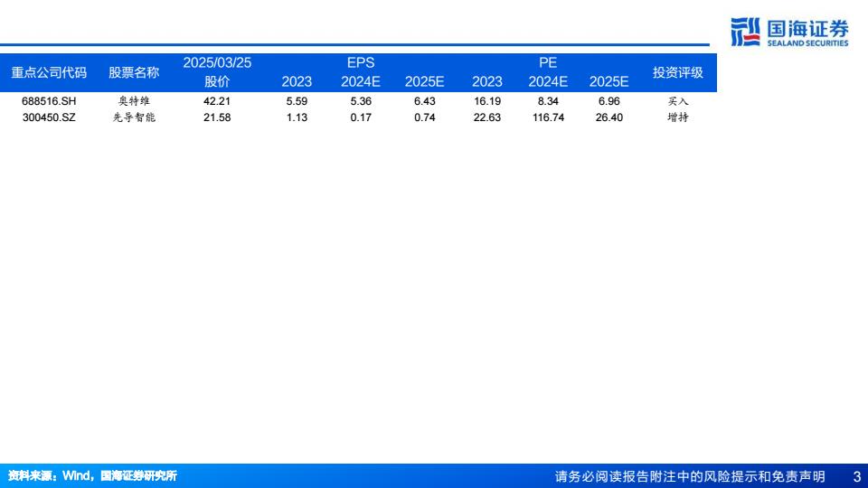Click the 资料来源 Wind source note

click(x=92, y=476)
